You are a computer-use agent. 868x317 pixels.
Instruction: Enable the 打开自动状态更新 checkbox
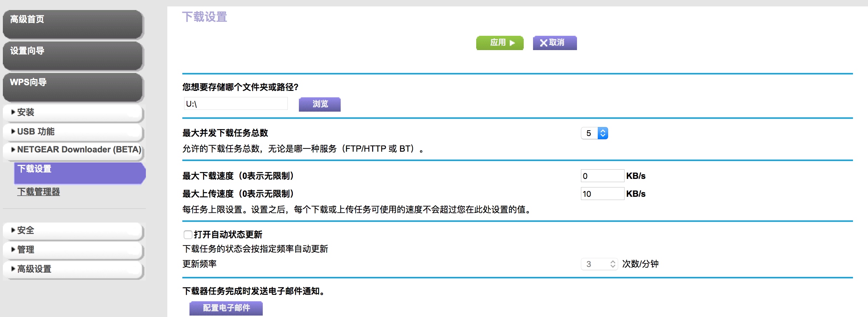[188, 235]
